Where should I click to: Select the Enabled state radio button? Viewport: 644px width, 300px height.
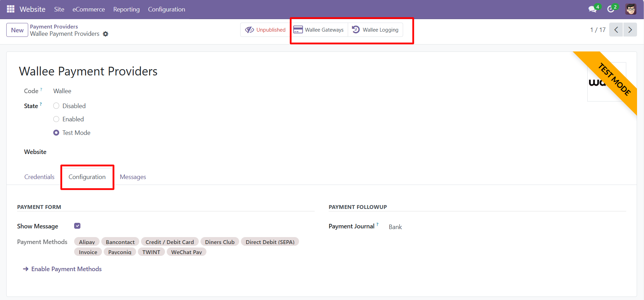pos(56,119)
